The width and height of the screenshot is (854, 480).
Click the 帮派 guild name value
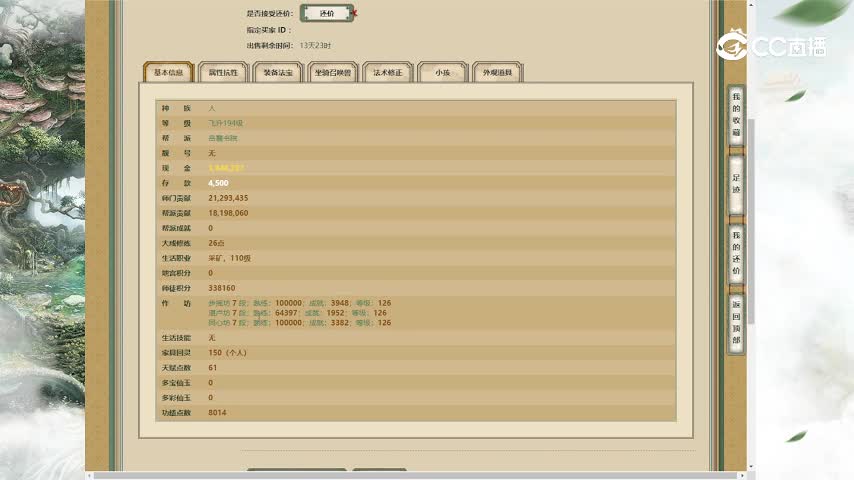pyautogui.click(x=223, y=138)
